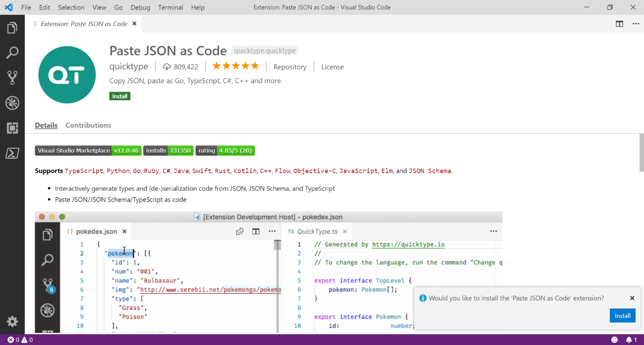Open the Repository link
Viewport: 644px width, 345px height.
[x=290, y=67]
